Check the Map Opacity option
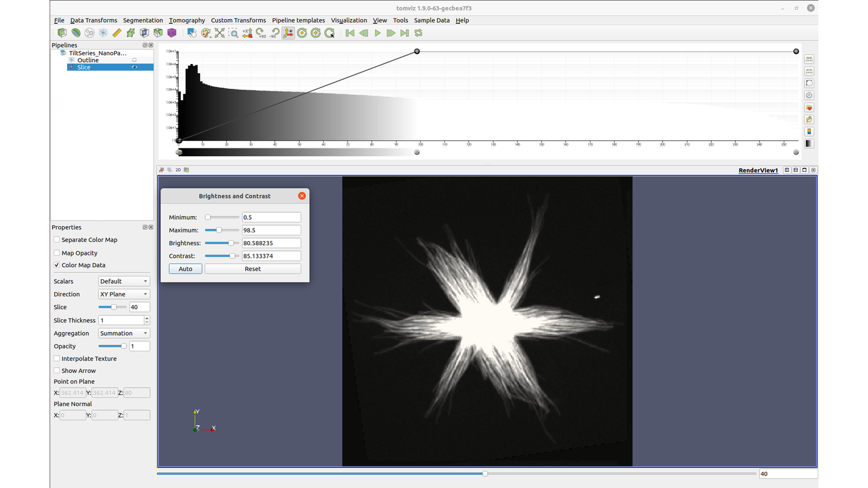Screen dimensions: 868x488 (x=57, y=253)
